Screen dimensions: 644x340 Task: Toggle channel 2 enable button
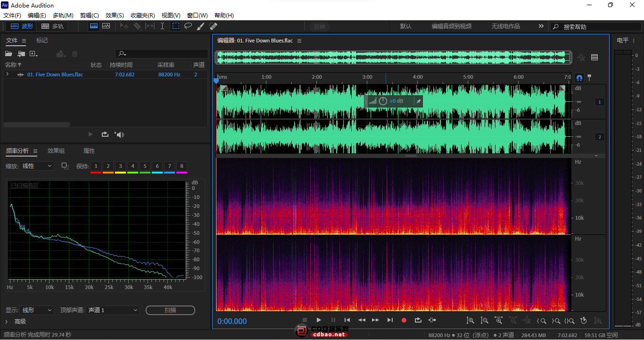pyautogui.click(x=600, y=137)
